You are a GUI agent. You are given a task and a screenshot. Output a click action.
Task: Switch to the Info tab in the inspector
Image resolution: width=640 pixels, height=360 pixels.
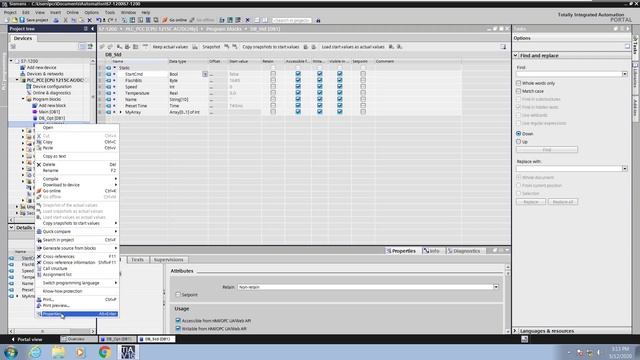pos(431,251)
